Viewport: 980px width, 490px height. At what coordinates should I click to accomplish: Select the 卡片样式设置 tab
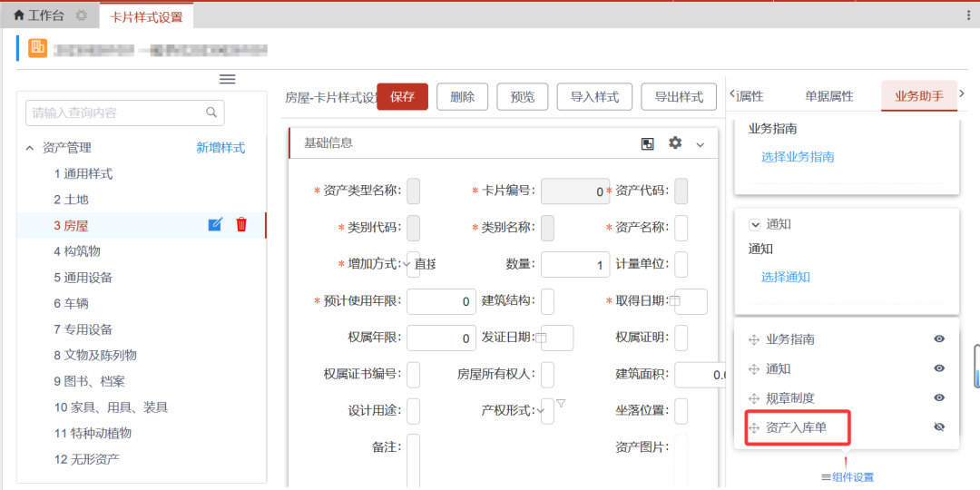pyautogui.click(x=146, y=17)
